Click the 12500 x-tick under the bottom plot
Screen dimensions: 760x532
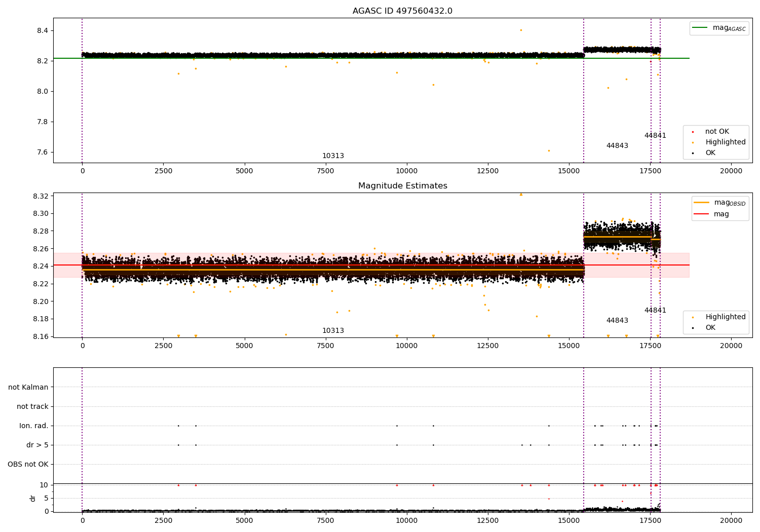pyautogui.click(x=488, y=521)
